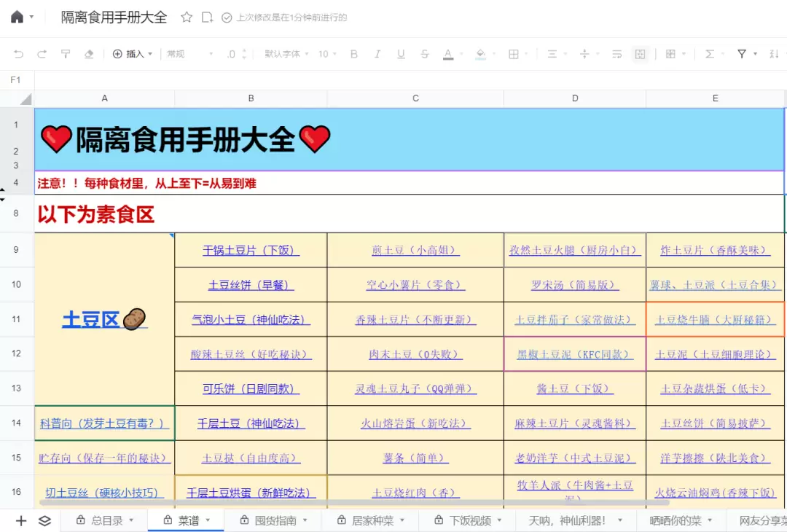
Task: Toggle bold formatting
Action: 354,54
